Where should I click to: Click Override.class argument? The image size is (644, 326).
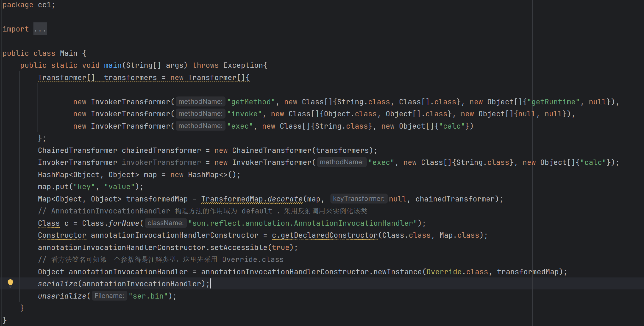click(457, 272)
